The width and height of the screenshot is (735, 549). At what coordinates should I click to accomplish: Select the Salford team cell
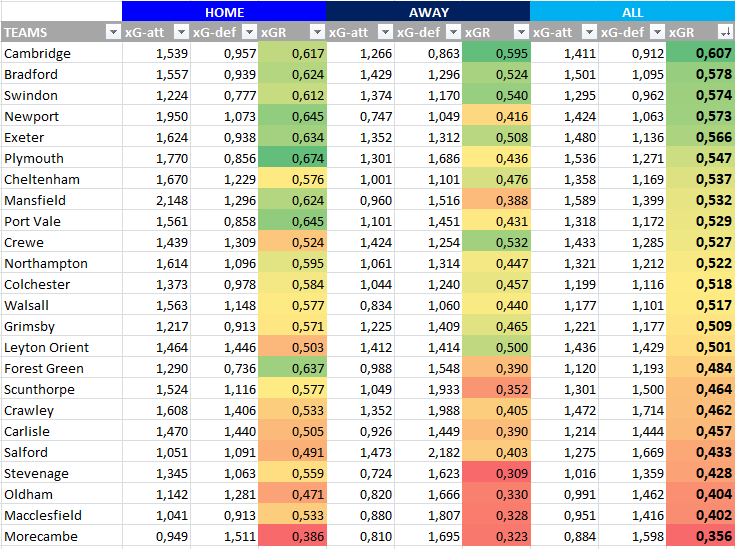click(x=61, y=452)
